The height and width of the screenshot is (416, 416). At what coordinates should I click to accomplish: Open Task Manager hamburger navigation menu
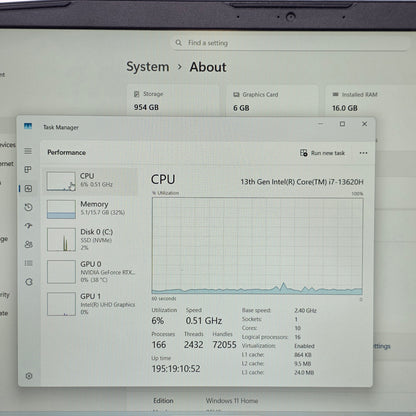[28, 151]
